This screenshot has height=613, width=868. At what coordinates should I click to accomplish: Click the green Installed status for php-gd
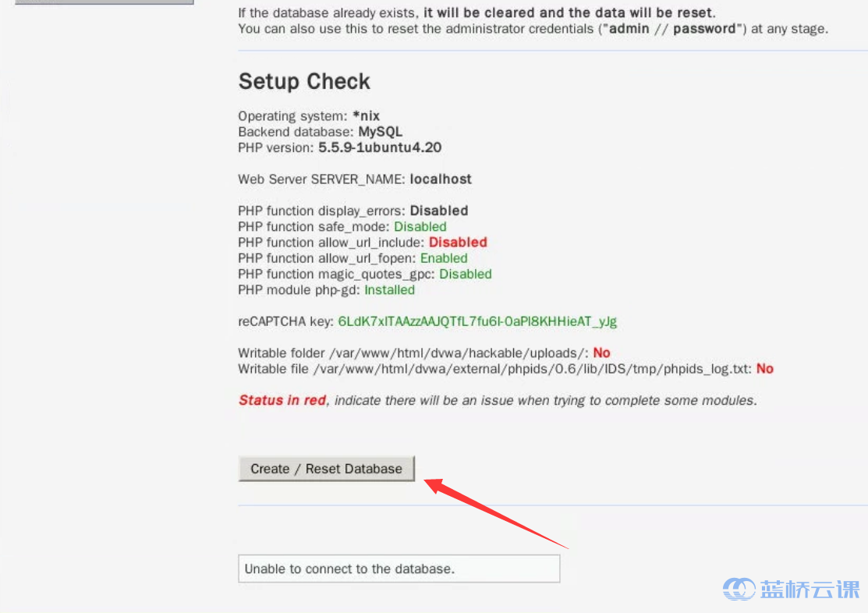[x=389, y=290]
